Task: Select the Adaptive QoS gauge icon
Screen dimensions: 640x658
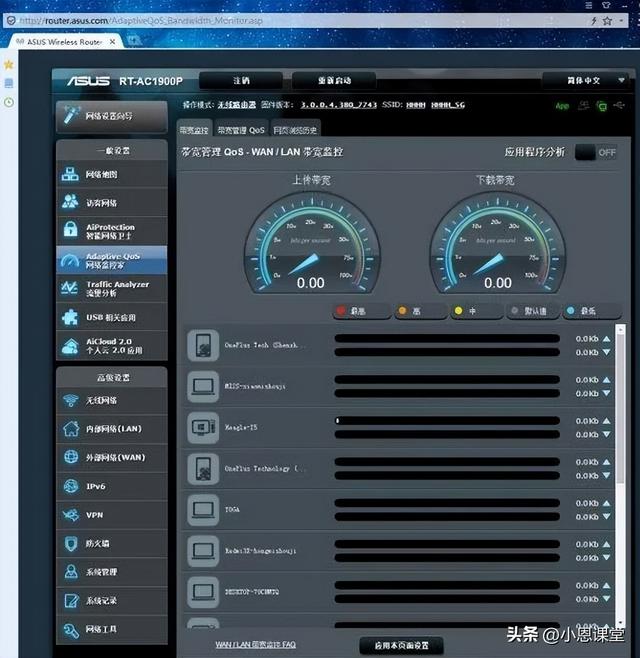Action: click(x=70, y=261)
